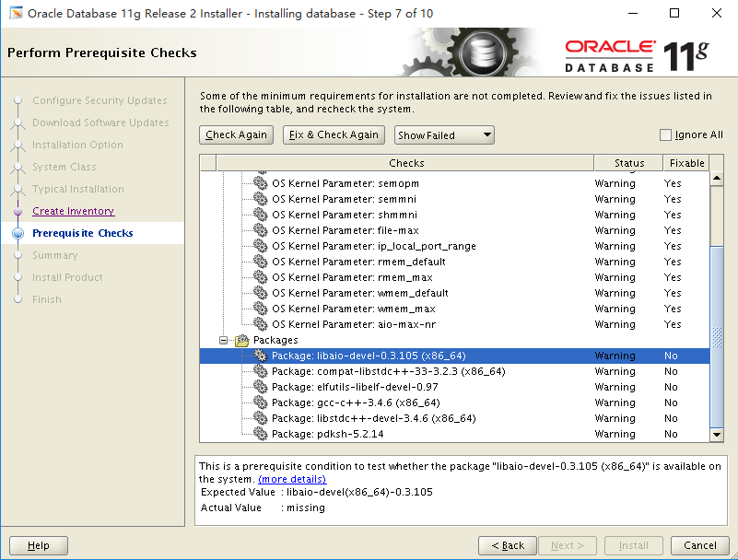
Task: Click the gear icon beside semopm parameter
Action: 260,182
